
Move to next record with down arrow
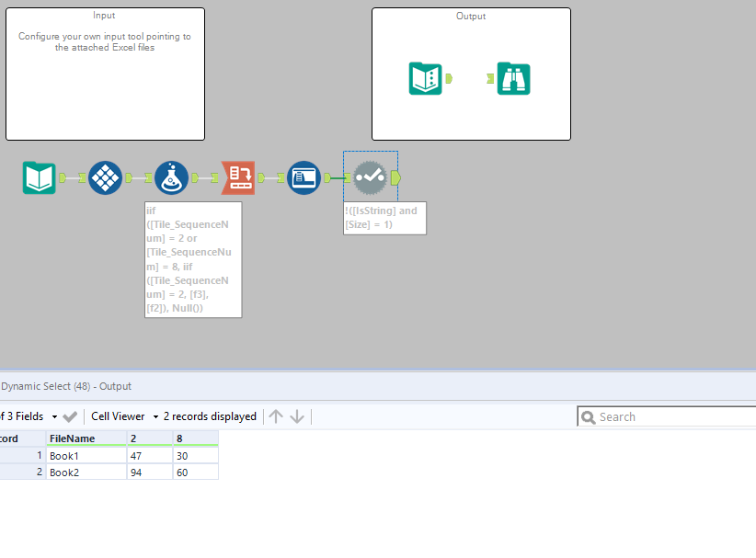[297, 416]
